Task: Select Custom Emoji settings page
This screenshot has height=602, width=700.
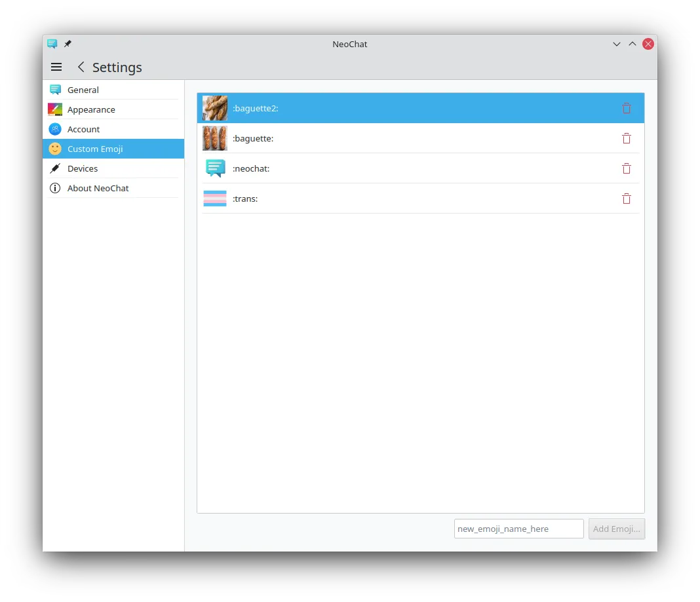Action: pyautogui.click(x=113, y=149)
